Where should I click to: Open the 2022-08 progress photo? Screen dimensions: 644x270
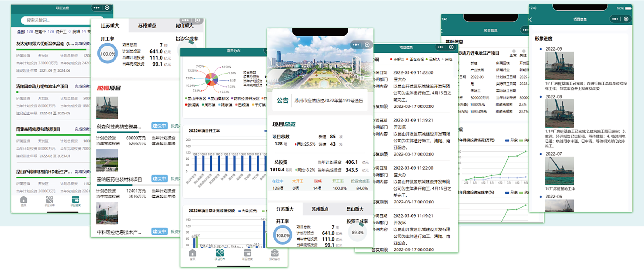coord(559,113)
